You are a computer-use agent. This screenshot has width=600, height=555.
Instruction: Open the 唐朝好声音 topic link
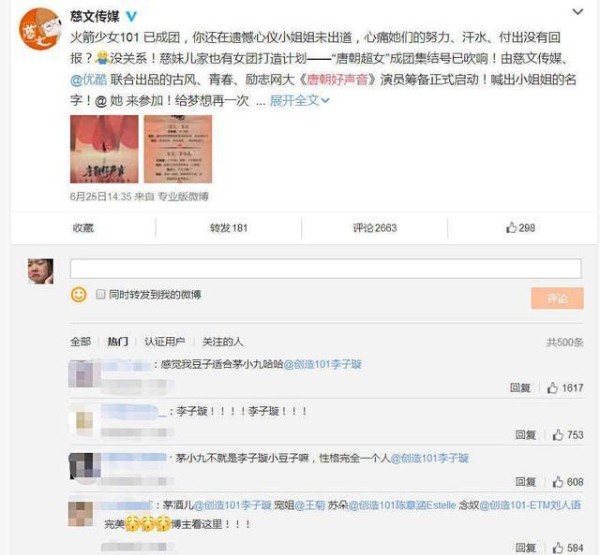click(x=338, y=80)
